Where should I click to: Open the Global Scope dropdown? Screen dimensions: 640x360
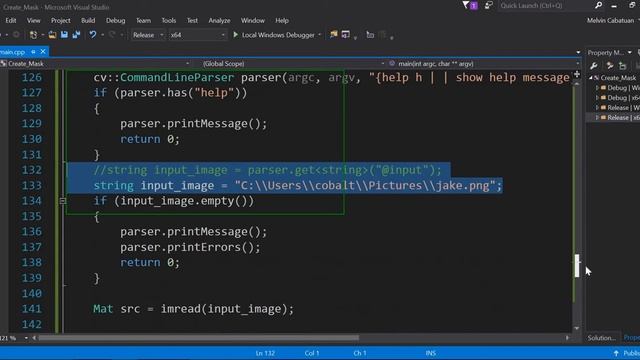[x=293, y=64]
